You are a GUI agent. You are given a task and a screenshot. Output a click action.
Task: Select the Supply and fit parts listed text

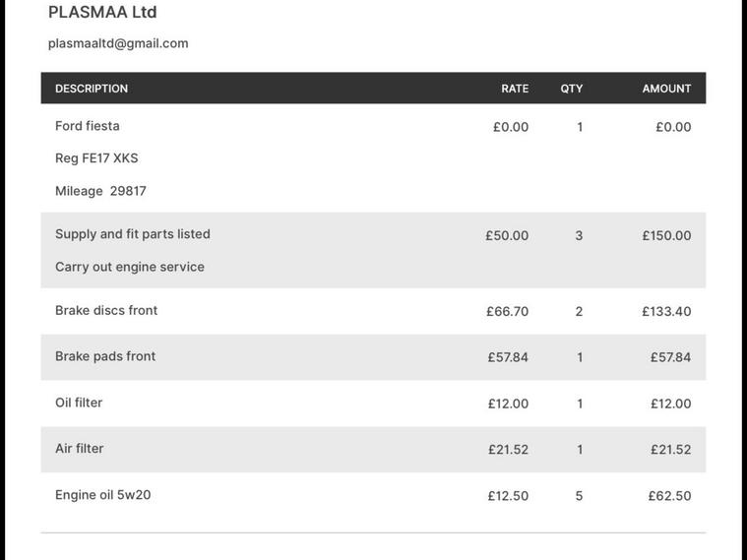pyautogui.click(x=133, y=234)
